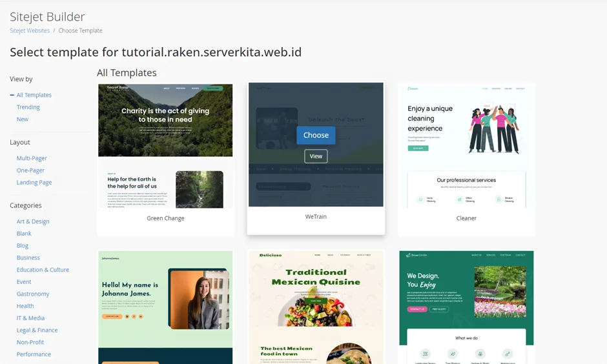Browse the Gastronomy category
This screenshot has height=364, width=607.
(33, 294)
